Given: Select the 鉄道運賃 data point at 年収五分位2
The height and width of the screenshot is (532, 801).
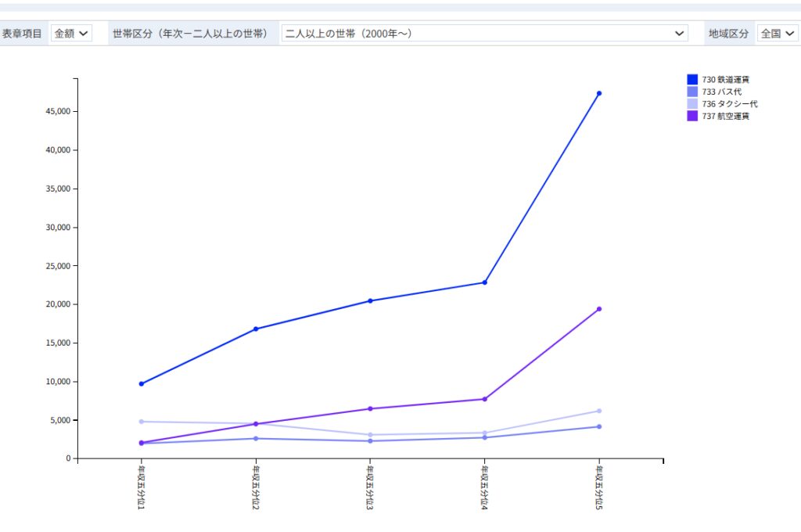Looking at the screenshot, I should pos(256,329).
